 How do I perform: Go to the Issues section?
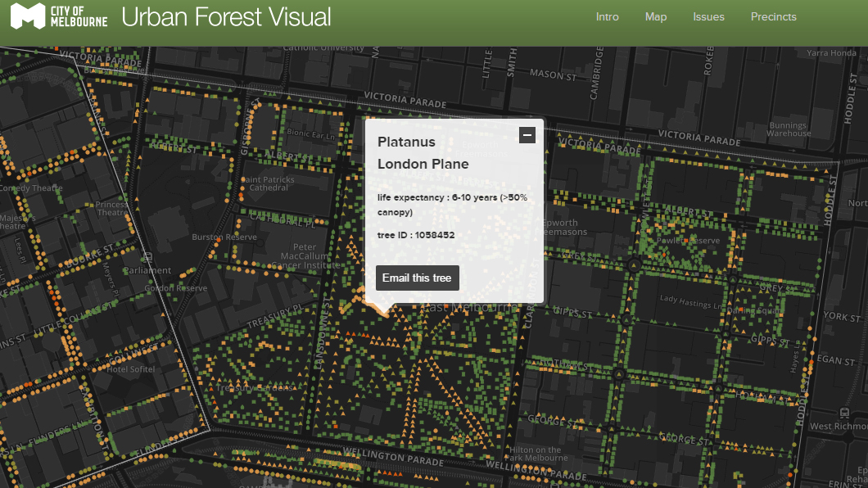click(708, 17)
